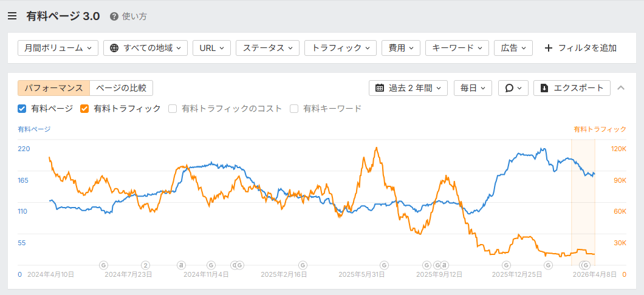The height and width of the screenshot is (295, 644).
Task: Open the 毎日 interval dropdown
Action: (x=472, y=88)
